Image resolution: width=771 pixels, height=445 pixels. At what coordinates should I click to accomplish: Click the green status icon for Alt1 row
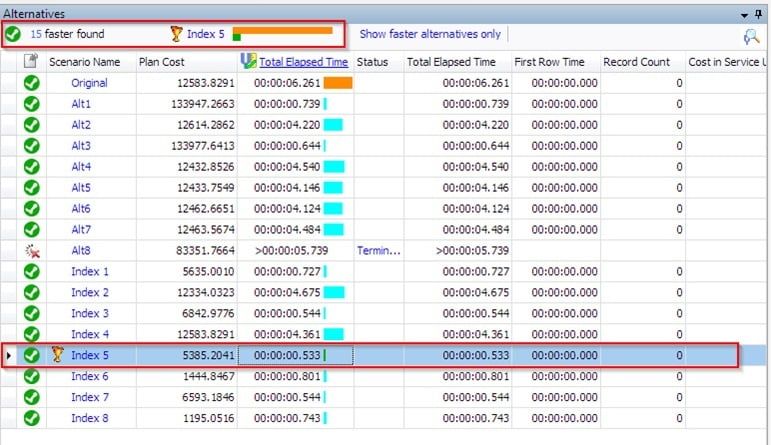click(32, 104)
